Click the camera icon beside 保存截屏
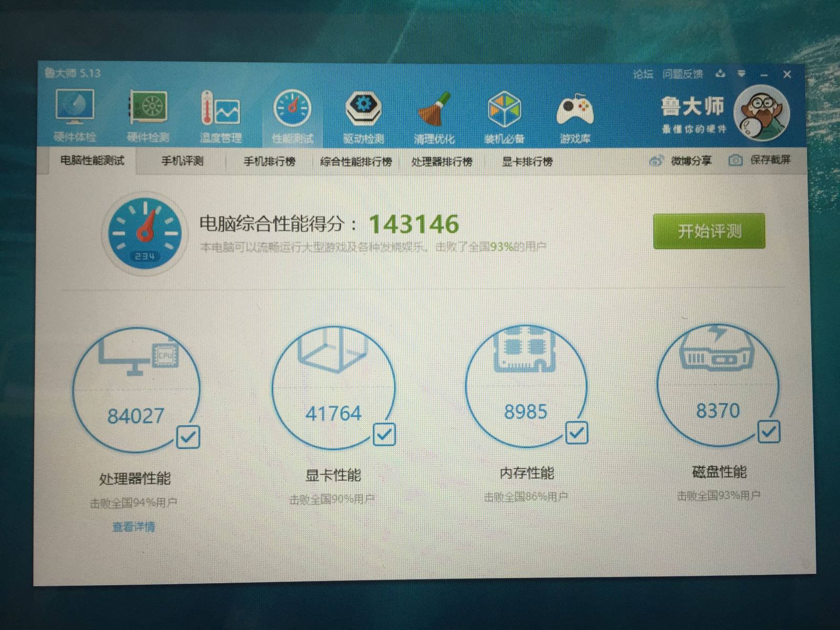This screenshot has width=840, height=630. (736, 160)
